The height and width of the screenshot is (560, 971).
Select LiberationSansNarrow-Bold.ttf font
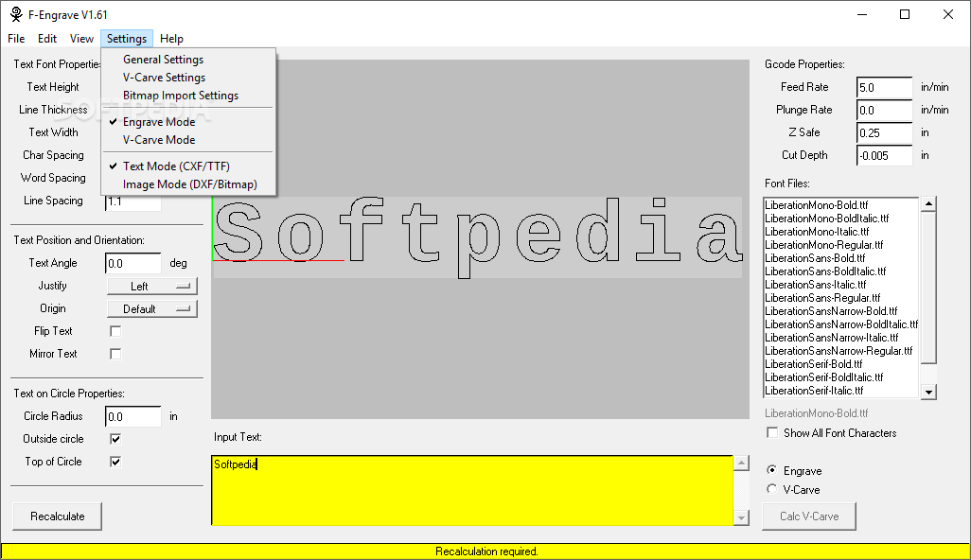[831, 311]
